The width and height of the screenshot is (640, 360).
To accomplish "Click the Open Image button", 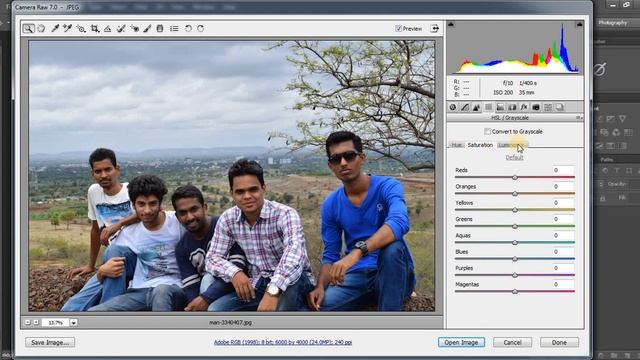I will [x=461, y=342].
